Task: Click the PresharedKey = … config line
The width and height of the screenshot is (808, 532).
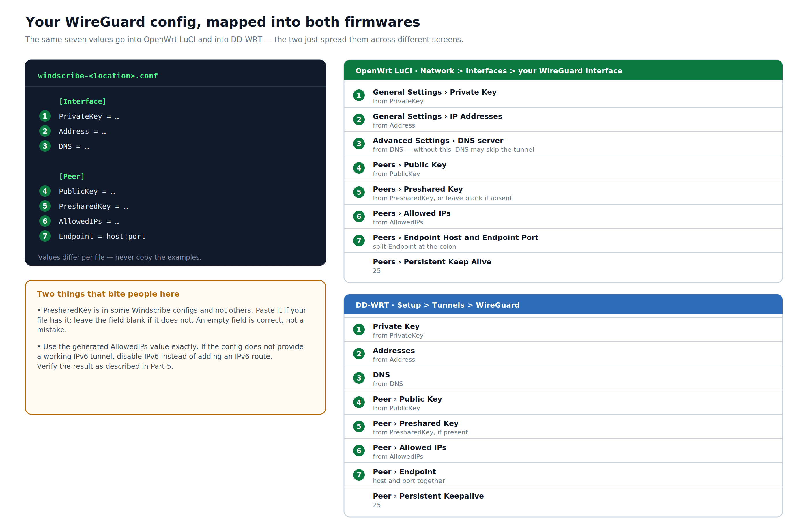Action: click(93, 206)
